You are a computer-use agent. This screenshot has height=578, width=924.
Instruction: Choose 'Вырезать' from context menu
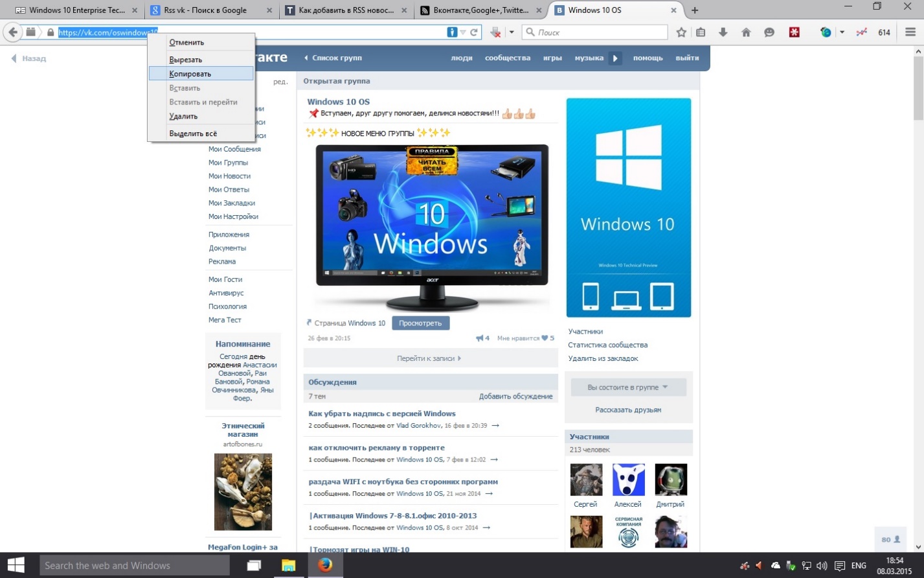pyautogui.click(x=201, y=60)
